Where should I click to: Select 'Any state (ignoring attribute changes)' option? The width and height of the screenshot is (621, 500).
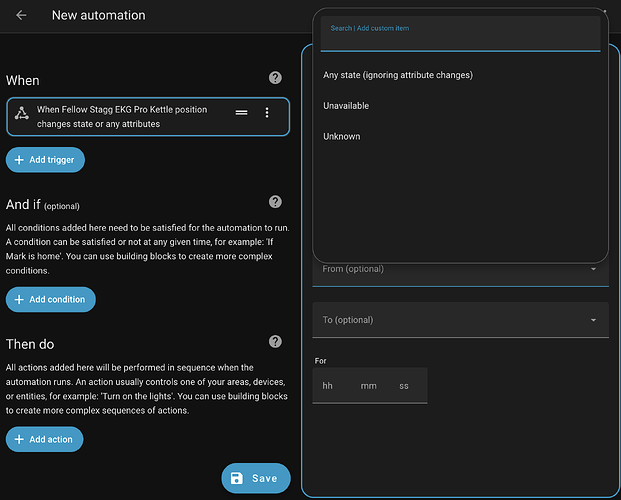coord(398,75)
